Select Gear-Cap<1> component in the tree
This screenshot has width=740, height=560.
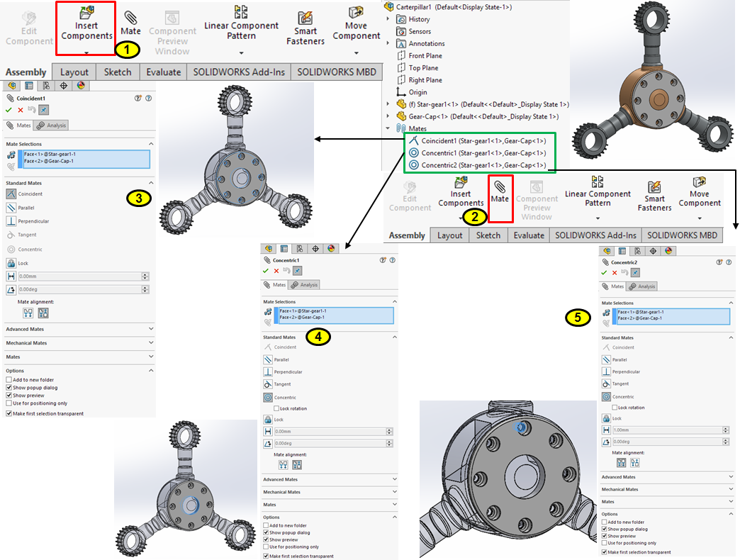[x=478, y=116]
